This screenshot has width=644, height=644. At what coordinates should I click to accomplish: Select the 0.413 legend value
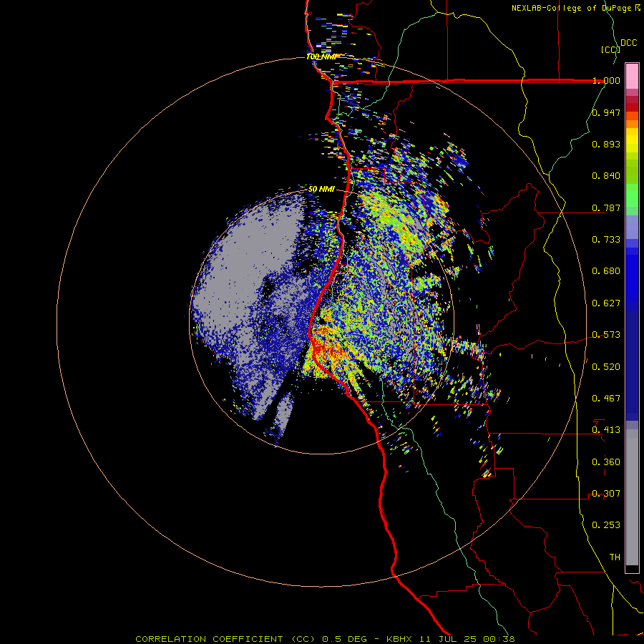click(606, 430)
